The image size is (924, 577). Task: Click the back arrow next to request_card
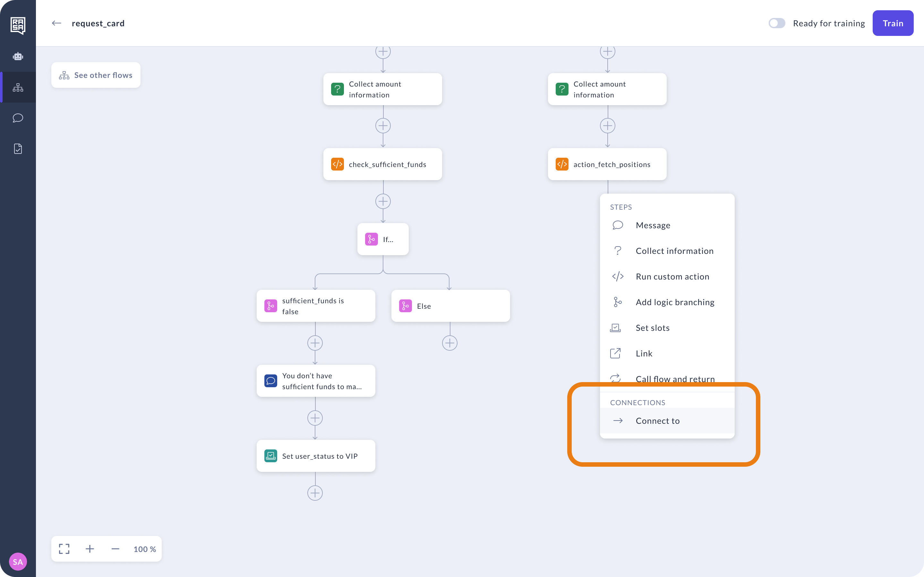56,23
